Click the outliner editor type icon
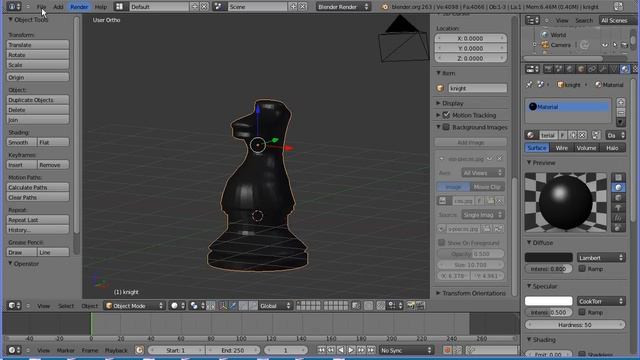The width and height of the screenshot is (640, 360). [x=532, y=20]
